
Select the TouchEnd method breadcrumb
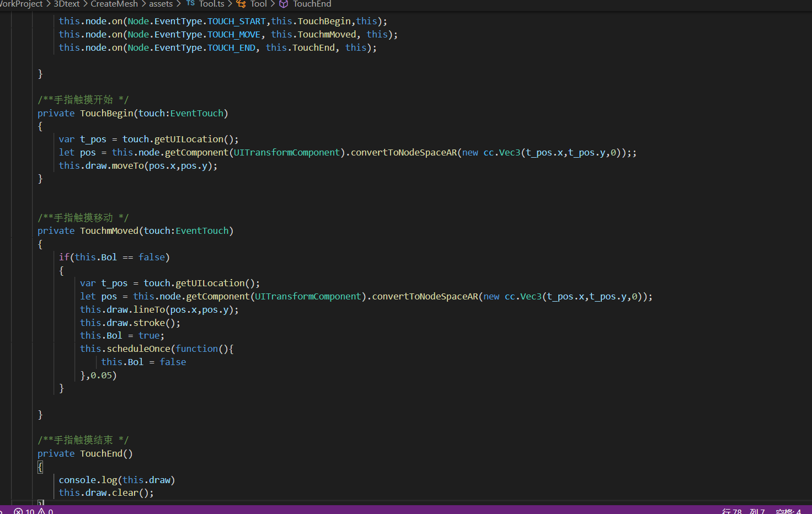(306, 4)
